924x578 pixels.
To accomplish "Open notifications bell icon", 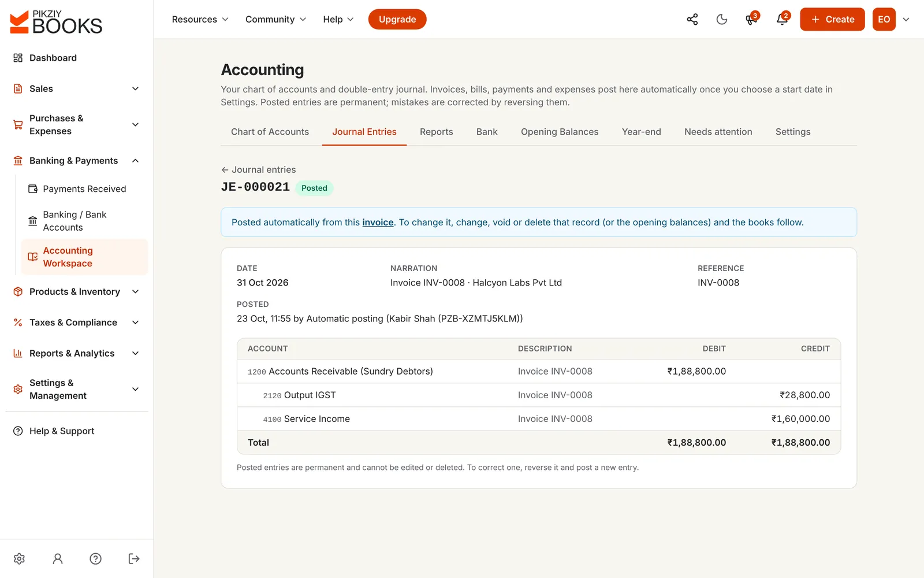I will [x=782, y=19].
